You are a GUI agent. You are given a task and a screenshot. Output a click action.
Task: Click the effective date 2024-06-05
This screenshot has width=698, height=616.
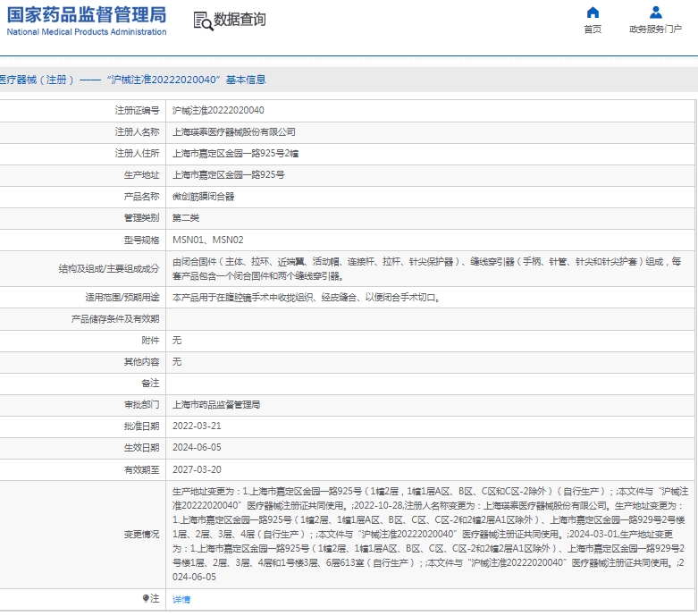[x=197, y=447]
